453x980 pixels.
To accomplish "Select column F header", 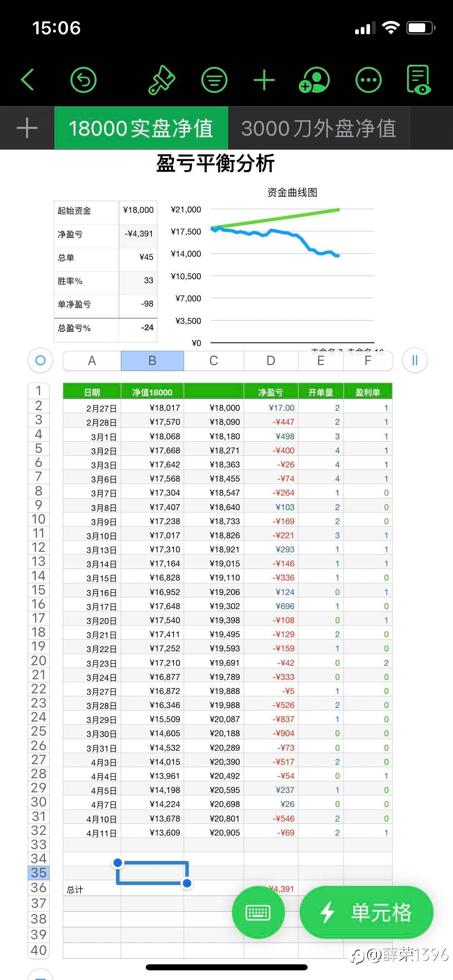I will coord(368,360).
